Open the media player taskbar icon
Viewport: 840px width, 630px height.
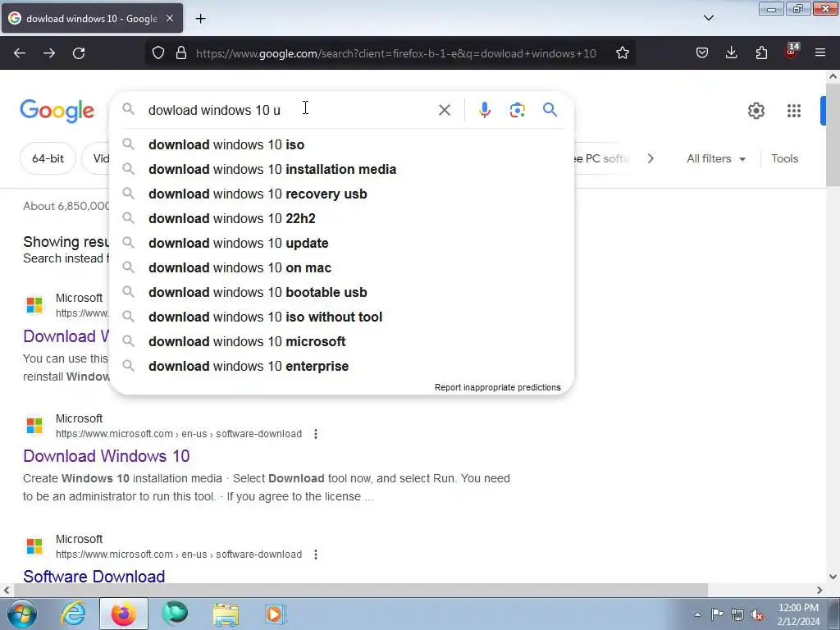pyautogui.click(x=276, y=614)
